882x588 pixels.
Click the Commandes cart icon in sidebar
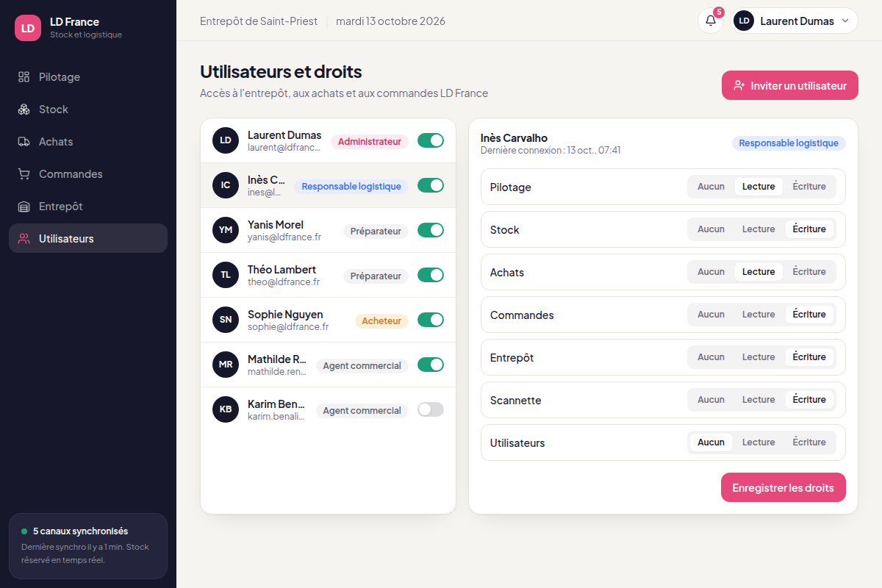coord(24,174)
